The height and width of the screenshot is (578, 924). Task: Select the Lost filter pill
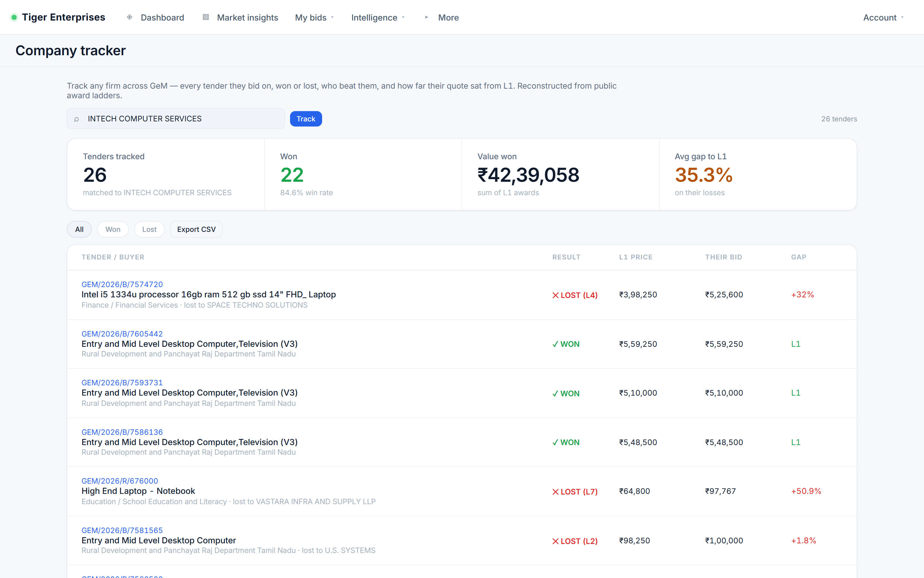click(149, 229)
